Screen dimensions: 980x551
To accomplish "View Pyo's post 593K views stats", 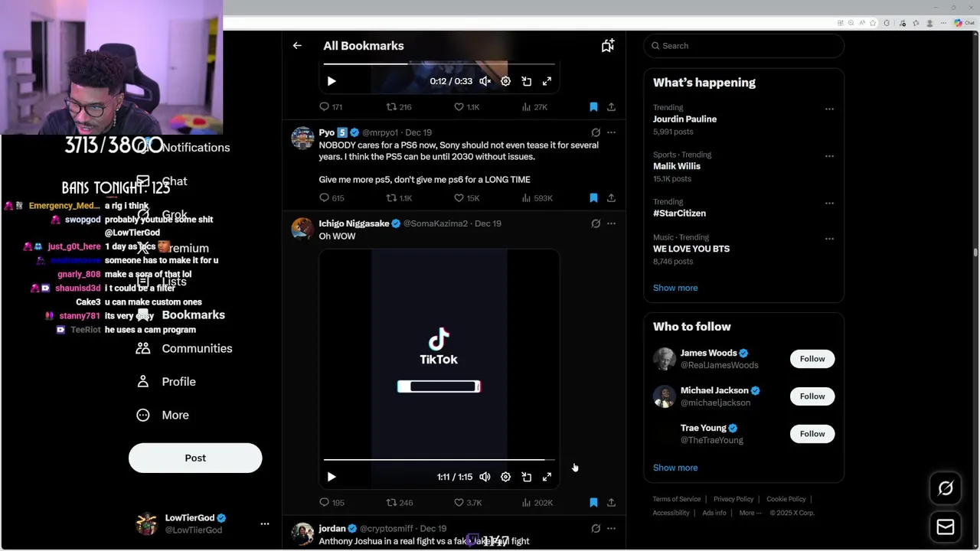I will [537, 198].
